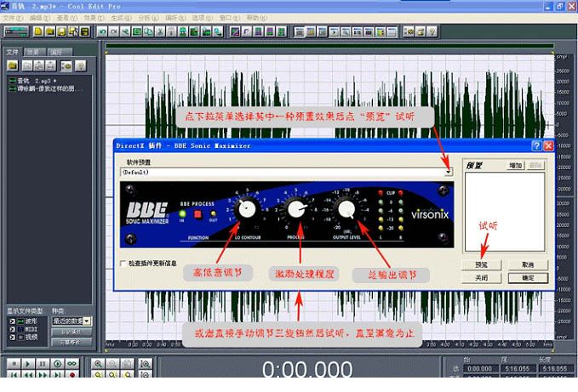Screen dimensions: 578x392
Task: Start playback with the green Play button
Action: (x=28, y=364)
